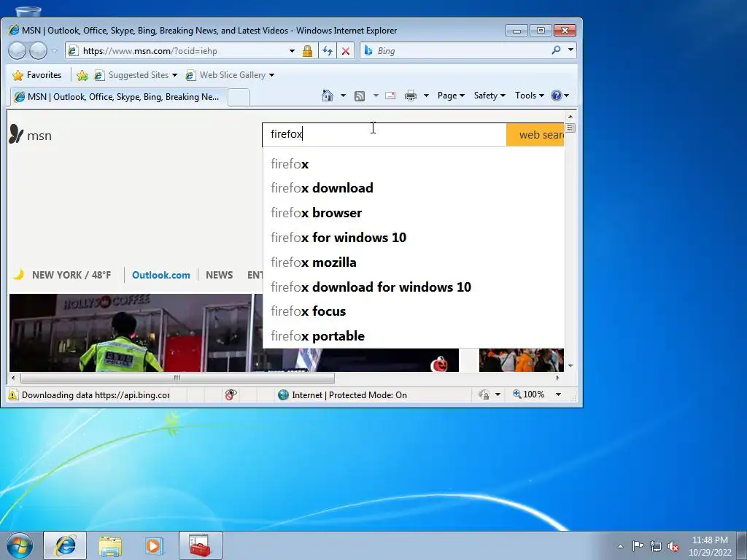Image resolution: width=747 pixels, height=560 pixels.
Task: Expand security status bar dropdown arrow
Action: click(498, 394)
